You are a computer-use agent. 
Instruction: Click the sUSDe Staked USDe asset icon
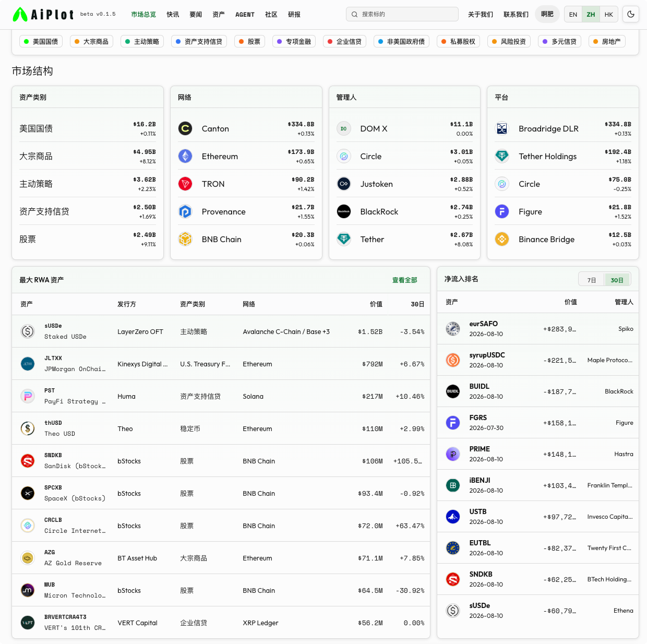28,331
